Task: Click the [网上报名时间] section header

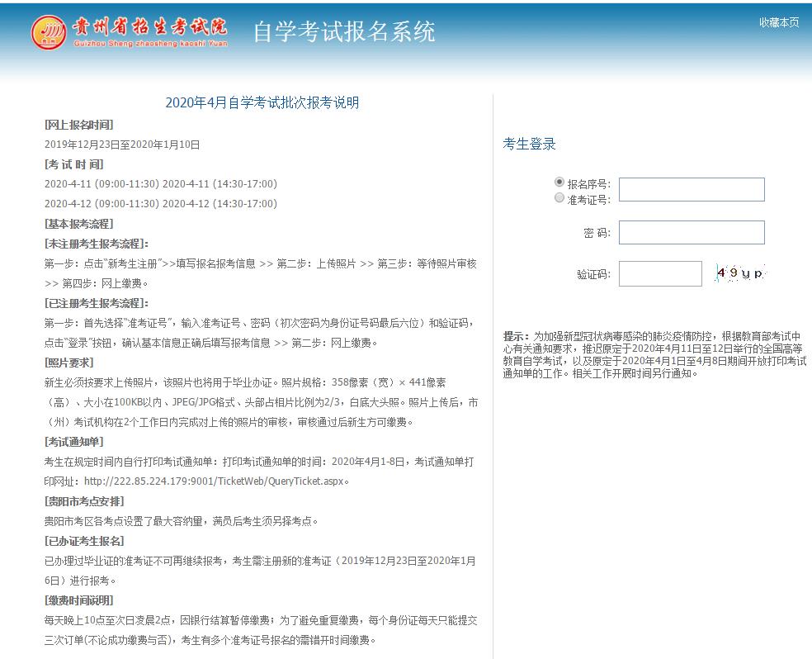Action: [x=79, y=125]
